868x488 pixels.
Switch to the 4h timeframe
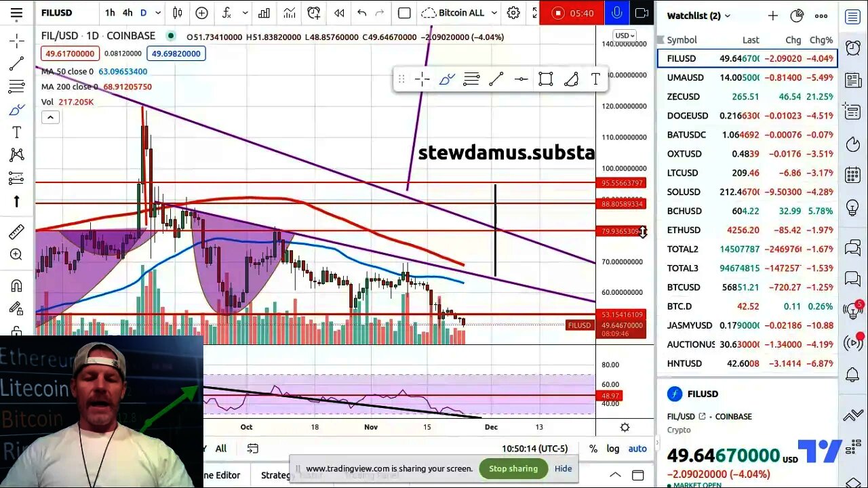pos(127,13)
